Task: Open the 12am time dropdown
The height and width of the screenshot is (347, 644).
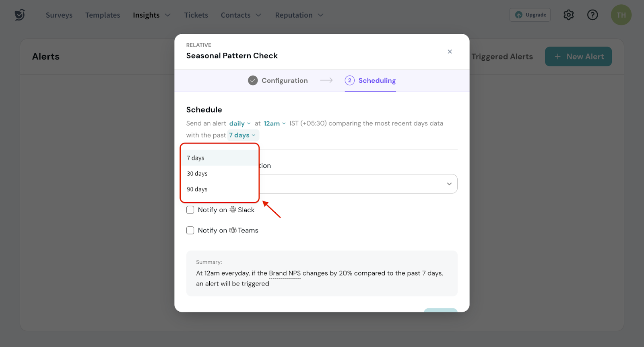Action: [x=275, y=123]
